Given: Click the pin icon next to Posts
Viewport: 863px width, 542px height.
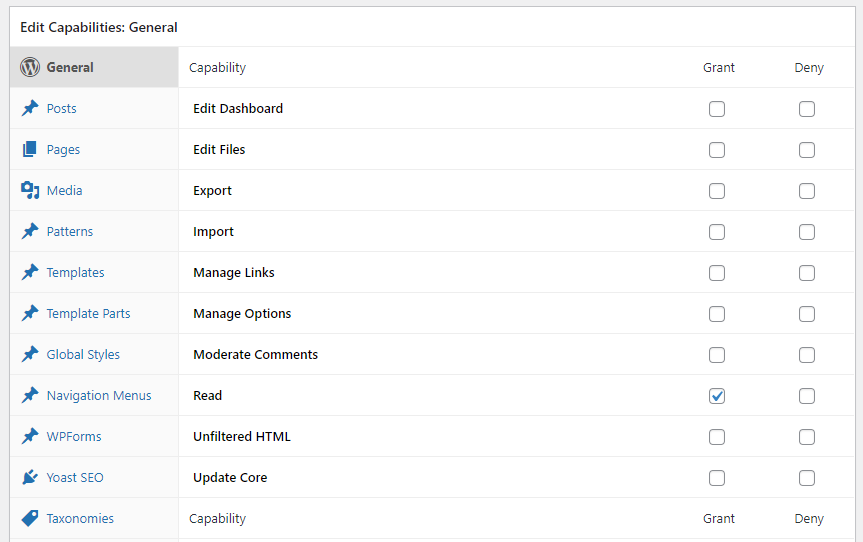Looking at the screenshot, I should click(x=30, y=108).
